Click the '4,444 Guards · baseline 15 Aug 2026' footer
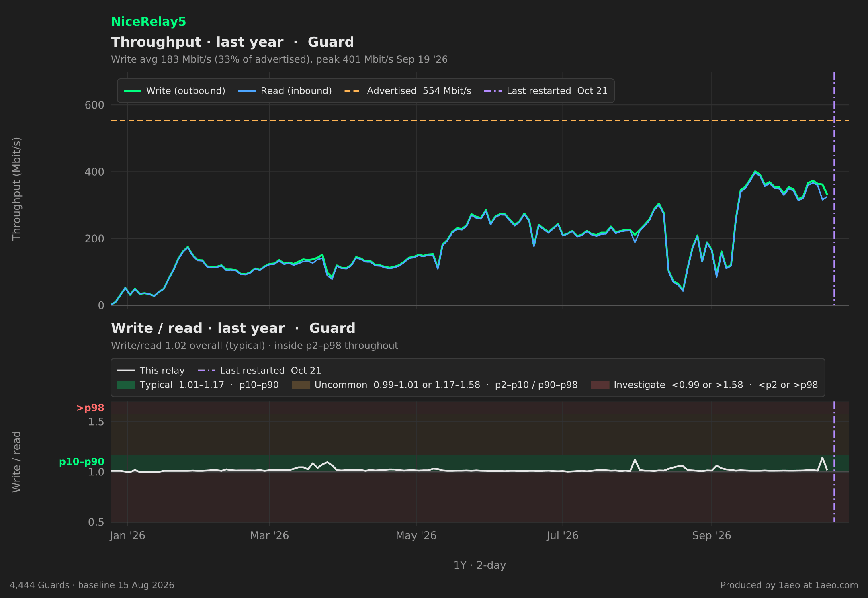The image size is (868, 598). tap(92, 585)
